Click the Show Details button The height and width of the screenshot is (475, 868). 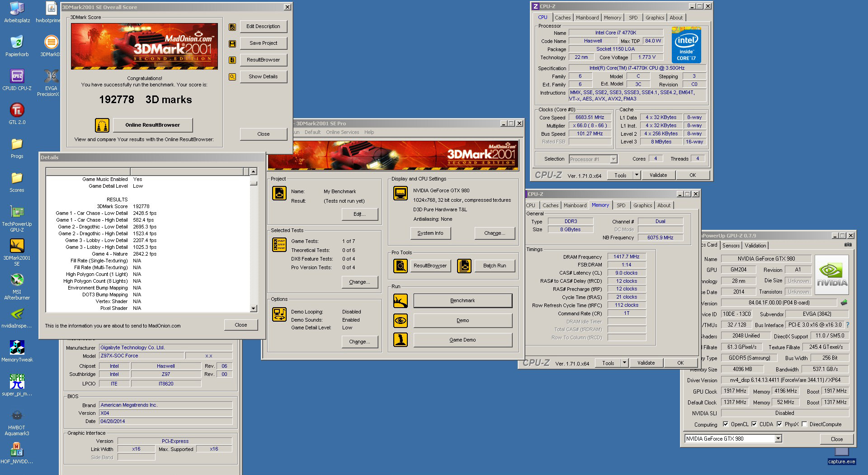click(263, 77)
